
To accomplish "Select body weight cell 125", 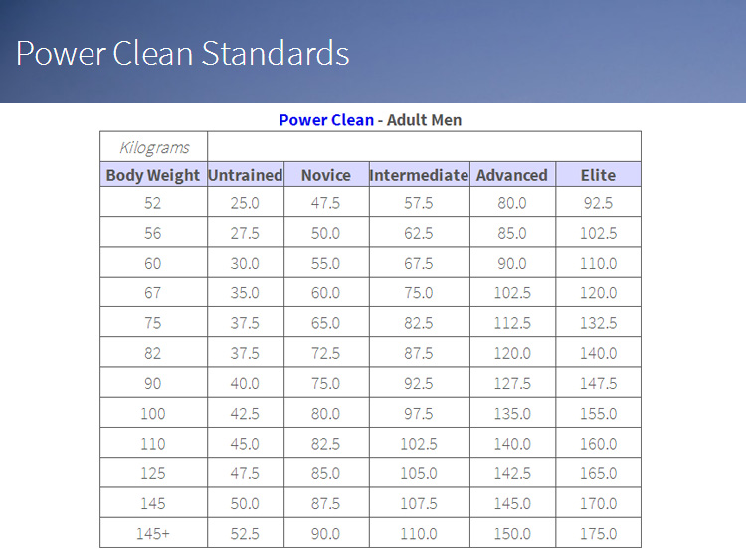I will tap(153, 473).
